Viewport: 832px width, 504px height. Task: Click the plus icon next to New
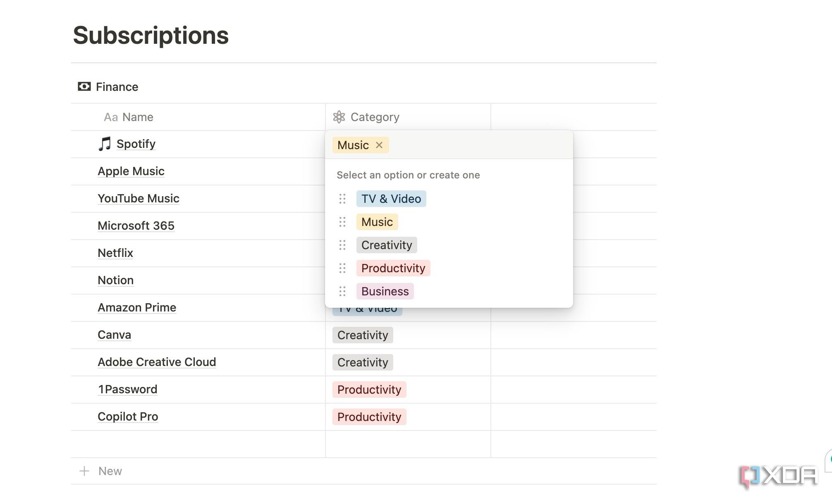[84, 471]
